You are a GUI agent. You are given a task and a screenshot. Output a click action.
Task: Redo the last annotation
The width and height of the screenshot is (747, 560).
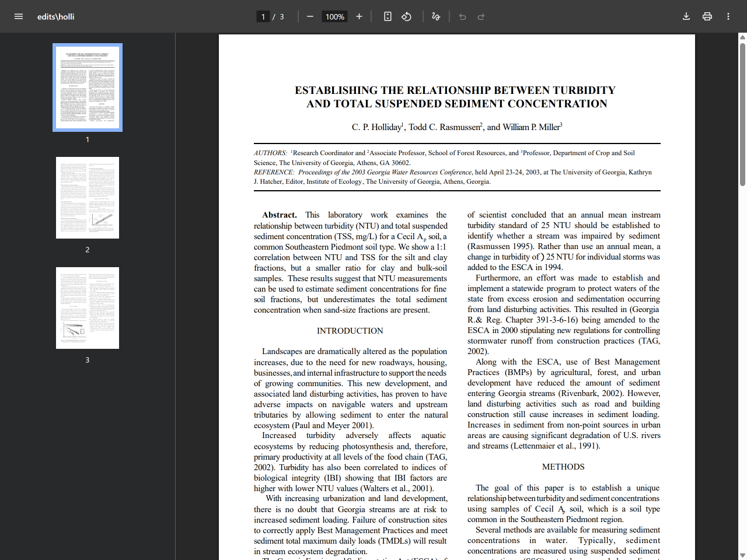481,16
